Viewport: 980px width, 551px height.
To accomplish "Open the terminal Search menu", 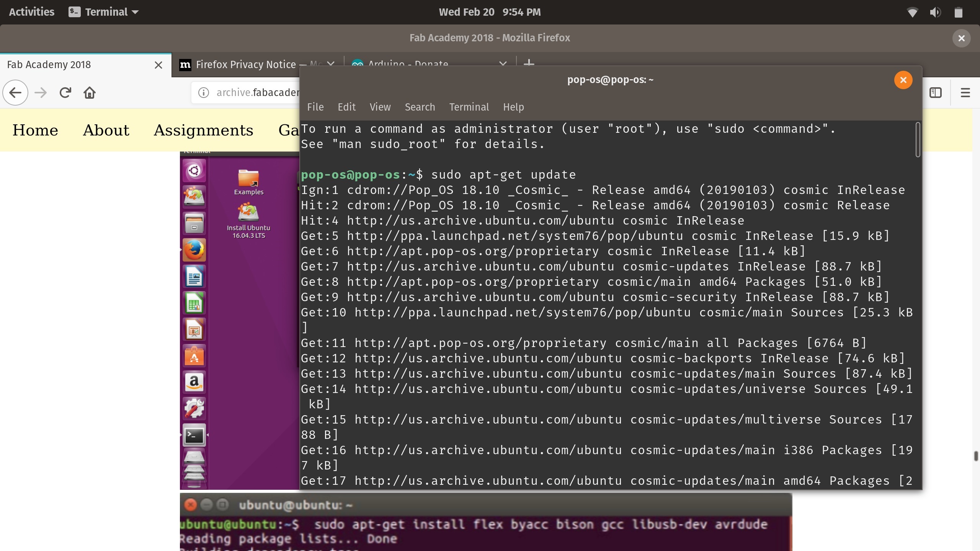I will pos(420,107).
